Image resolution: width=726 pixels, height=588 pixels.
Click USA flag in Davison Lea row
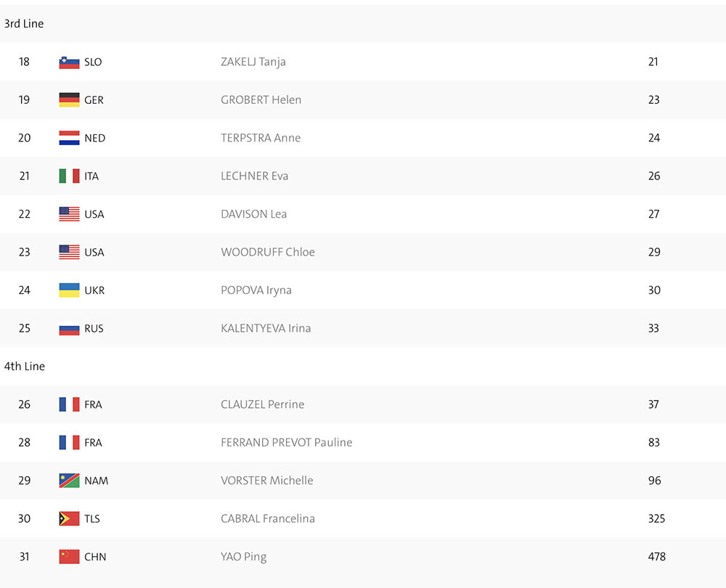(69, 214)
